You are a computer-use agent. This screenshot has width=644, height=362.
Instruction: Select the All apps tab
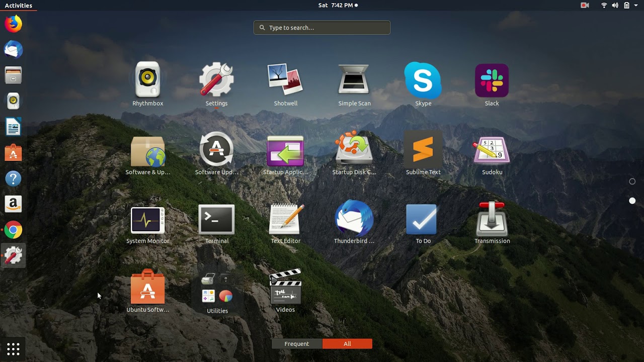(x=347, y=344)
